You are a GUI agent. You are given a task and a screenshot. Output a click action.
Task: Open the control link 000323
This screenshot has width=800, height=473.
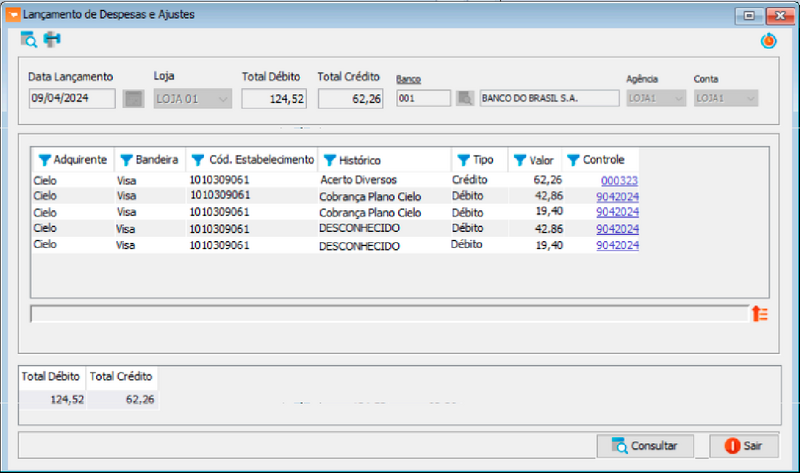tap(619, 181)
